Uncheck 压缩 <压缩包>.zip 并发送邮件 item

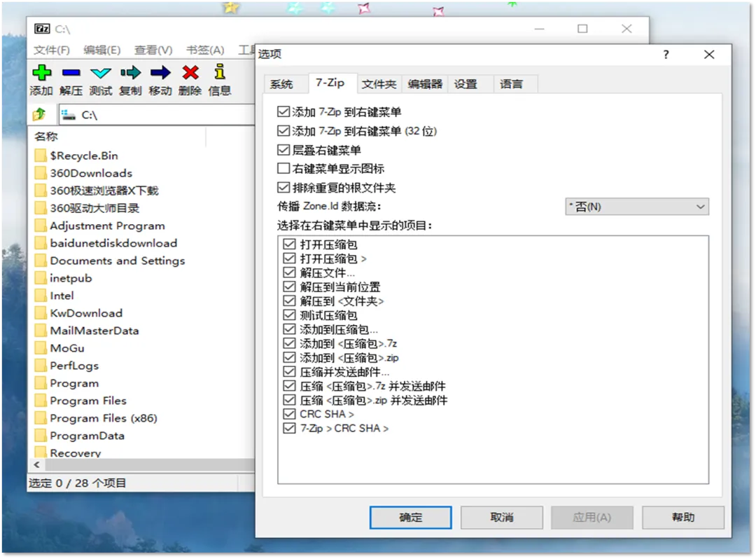coord(289,400)
